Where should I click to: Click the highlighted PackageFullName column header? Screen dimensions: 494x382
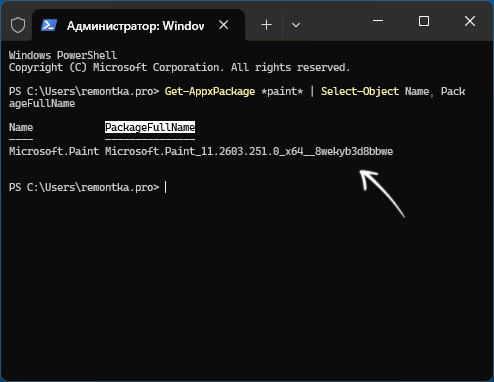point(150,127)
